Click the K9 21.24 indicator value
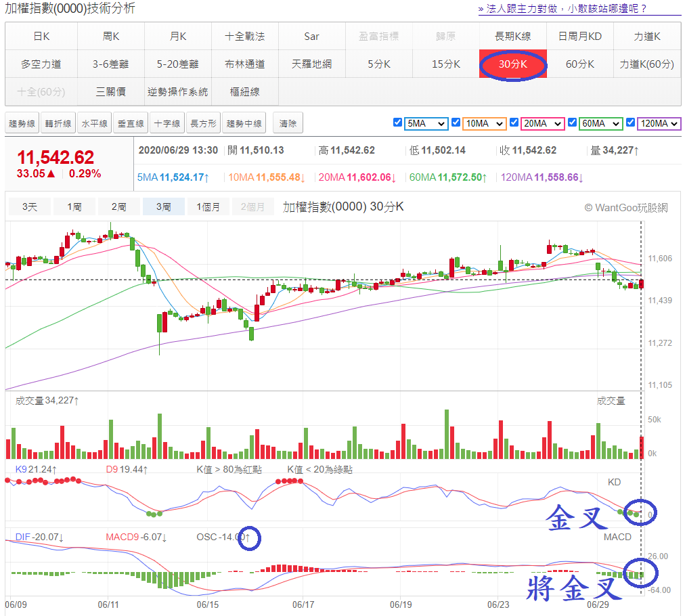 click(x=36, y=470)
